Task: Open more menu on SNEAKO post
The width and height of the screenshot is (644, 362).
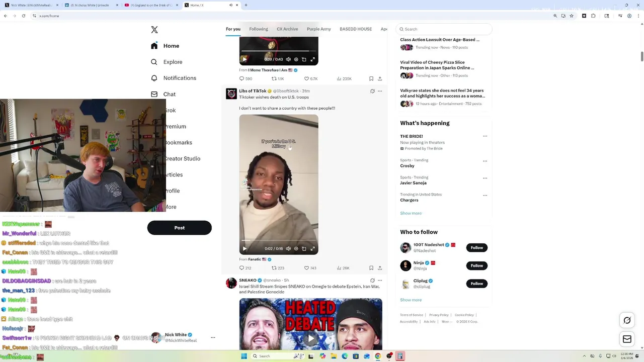Action: tap(380, 281)
